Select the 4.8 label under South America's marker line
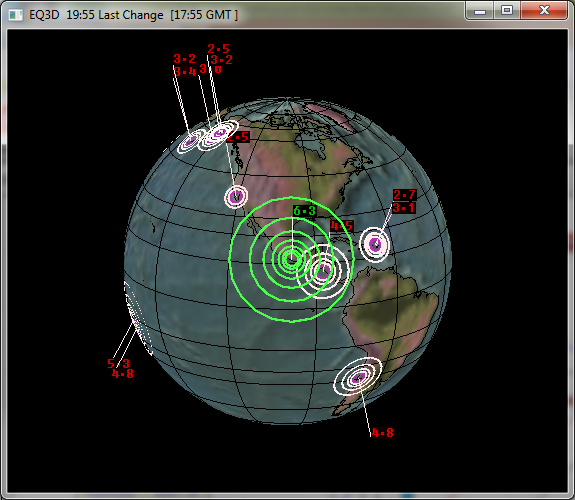This screenshot has height=500, width=575. pos(382,433)
